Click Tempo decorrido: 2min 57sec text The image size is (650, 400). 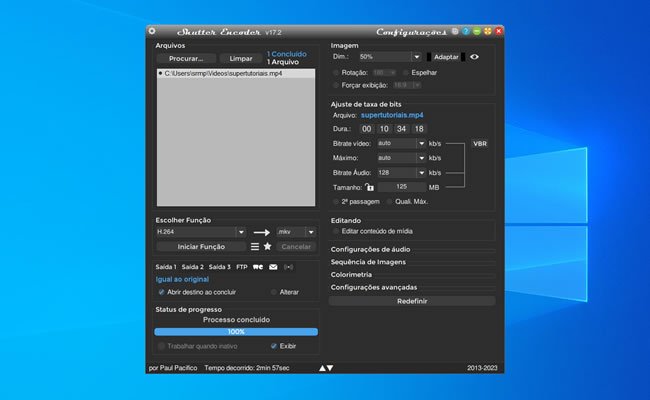pyautogui.click(x=247, y=368)
